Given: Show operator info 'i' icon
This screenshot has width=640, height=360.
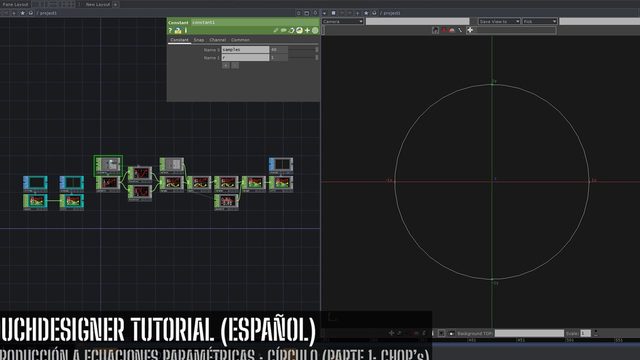Looking at the screenshot, I should pos(186,31).
